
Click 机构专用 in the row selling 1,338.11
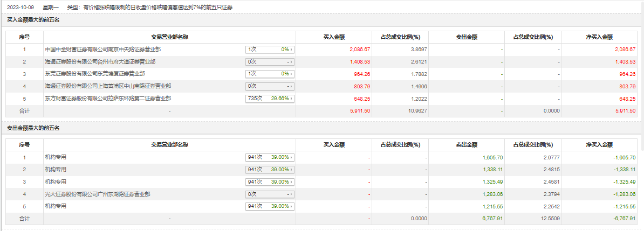[x=56, y=170]
